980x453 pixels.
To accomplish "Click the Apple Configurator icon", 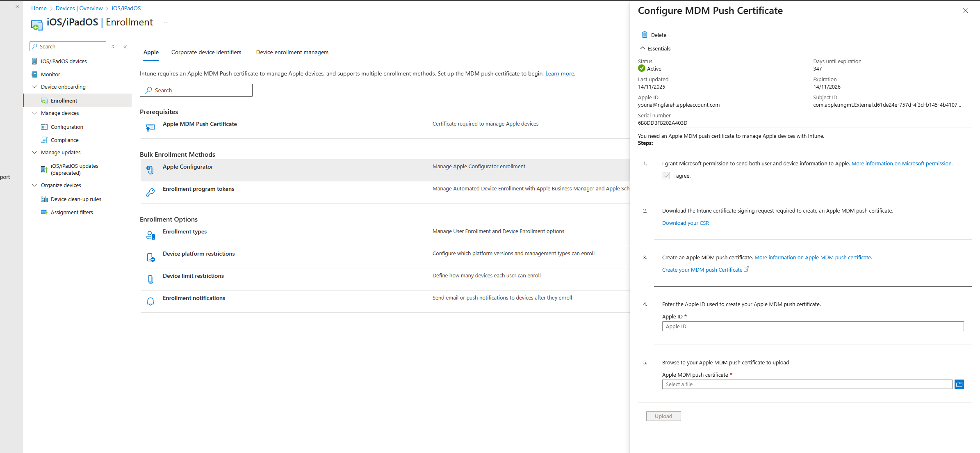I will pos(150,170).
